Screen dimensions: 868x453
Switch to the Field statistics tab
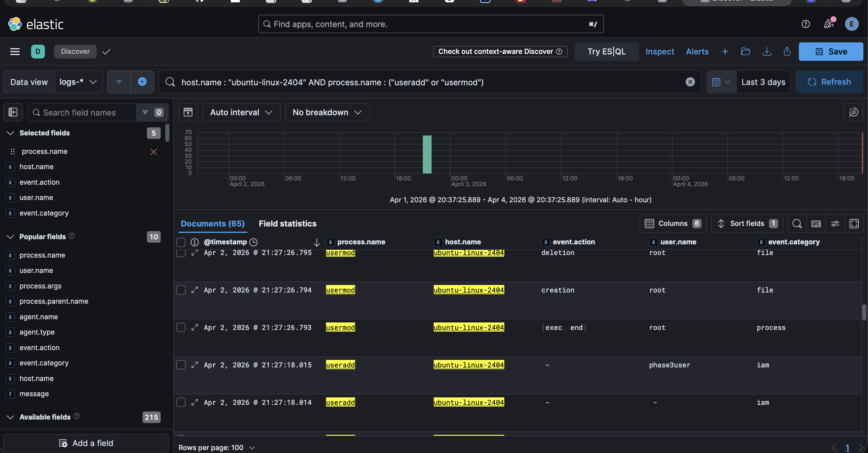tap(287, 223)
